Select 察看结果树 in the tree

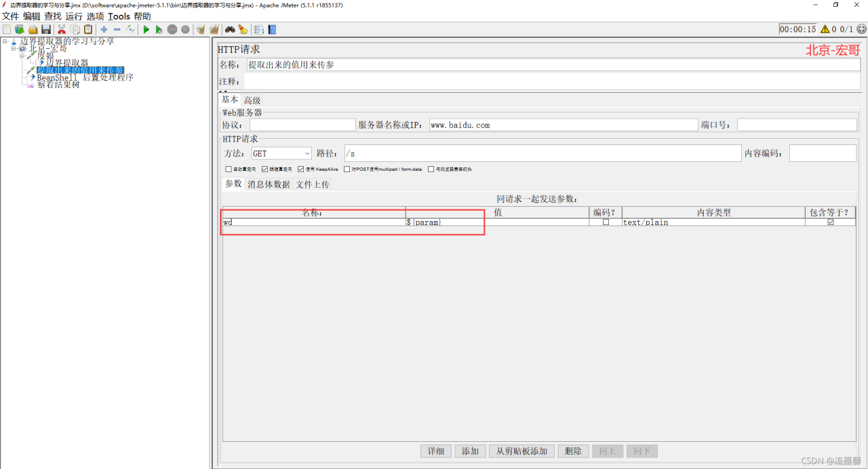pyautogui.click(x=58, y=85)
